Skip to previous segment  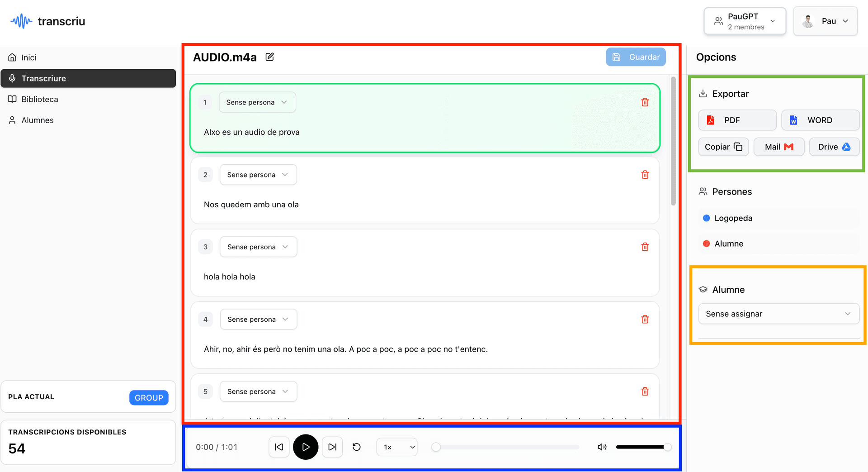pyautogui.click(x=279, y=447)
